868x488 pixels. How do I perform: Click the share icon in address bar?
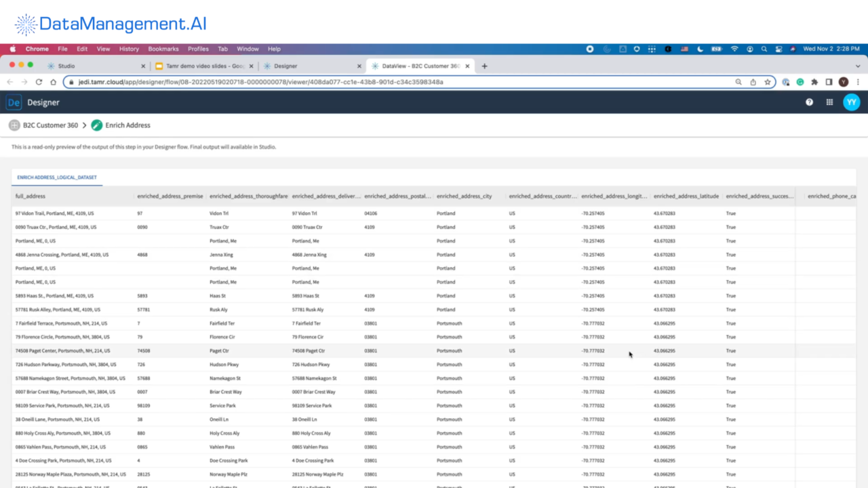(753, 82)
